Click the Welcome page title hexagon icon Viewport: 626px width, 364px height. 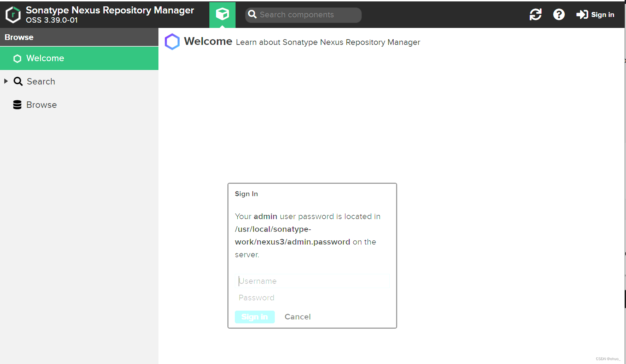click(x=172, y=42)
